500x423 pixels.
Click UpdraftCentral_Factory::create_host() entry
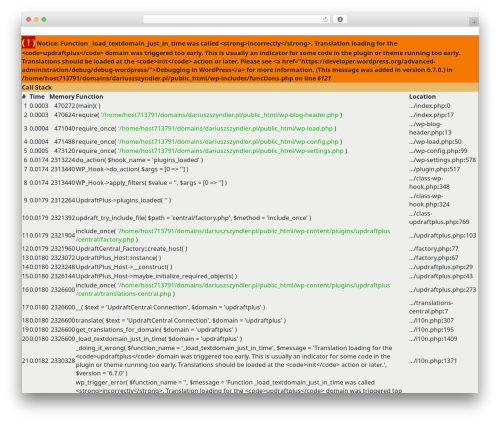tap(131, 249)
